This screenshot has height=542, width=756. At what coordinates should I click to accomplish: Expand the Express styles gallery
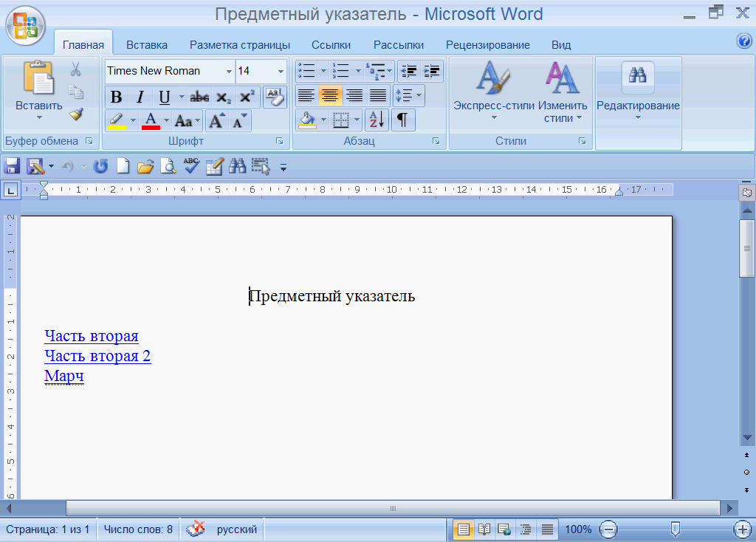(x=494, y=91)
